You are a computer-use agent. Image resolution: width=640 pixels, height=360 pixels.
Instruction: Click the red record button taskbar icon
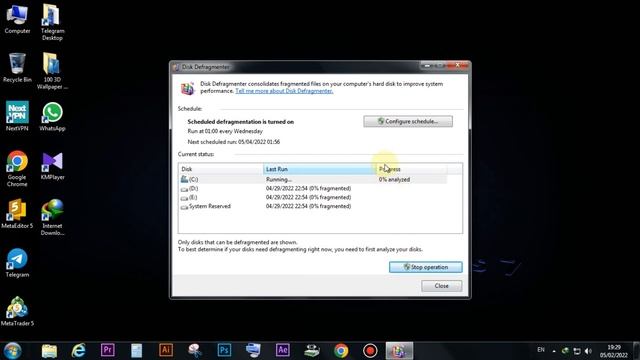(x=370, y=351)
